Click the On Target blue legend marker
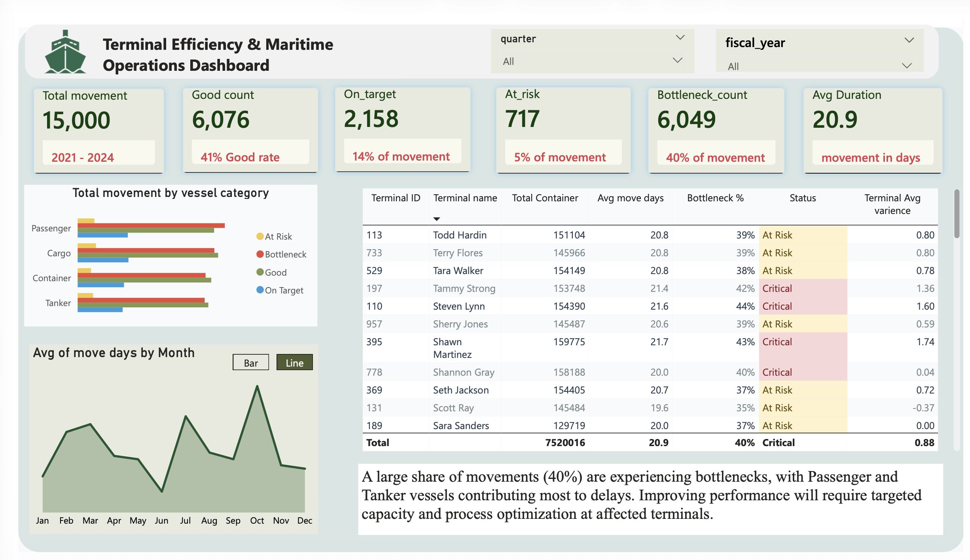 (260, 290)
